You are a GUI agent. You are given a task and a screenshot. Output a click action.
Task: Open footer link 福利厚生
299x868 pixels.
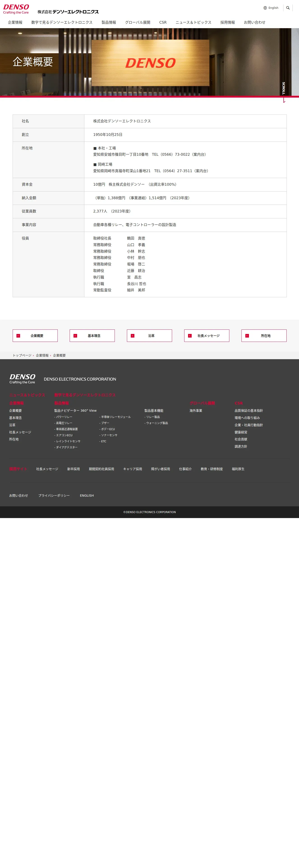click(x=238, y=469)
